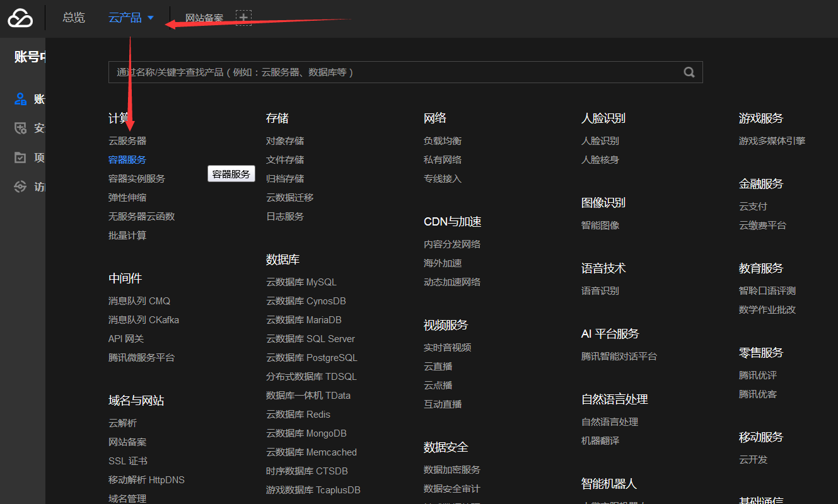Open 人脸核身
The image size is (838, 504).
click(600, 159)
